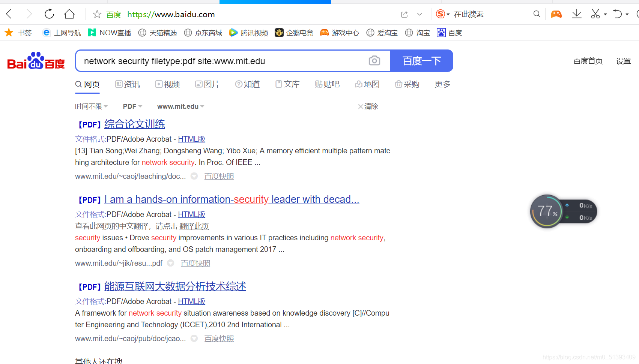This screenshot has height=364, width=639.
Task: Switch to the 文库 tab
Action: pyautogui.click(x=287, y=84)
